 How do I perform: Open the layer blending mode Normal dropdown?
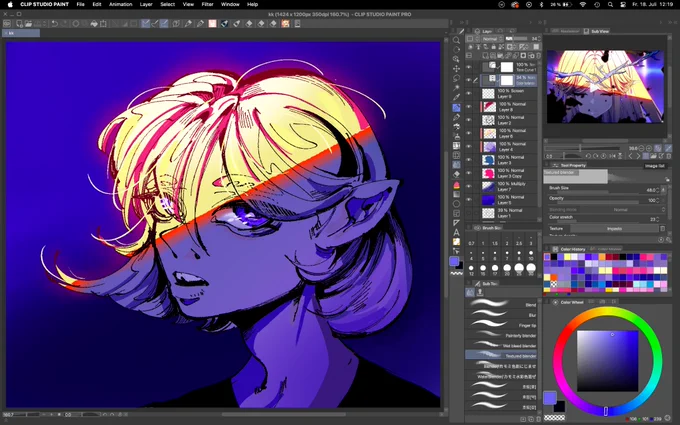[x=492, y=39]
